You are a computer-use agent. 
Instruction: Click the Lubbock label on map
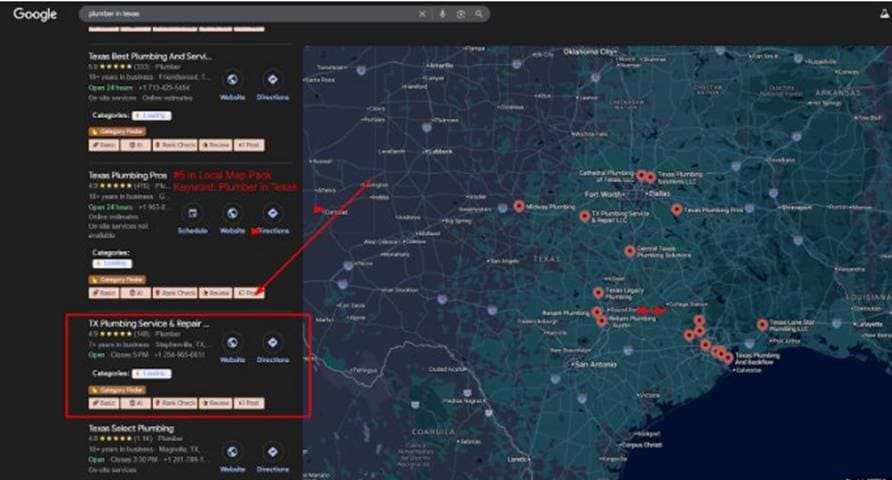click(440, 151)
